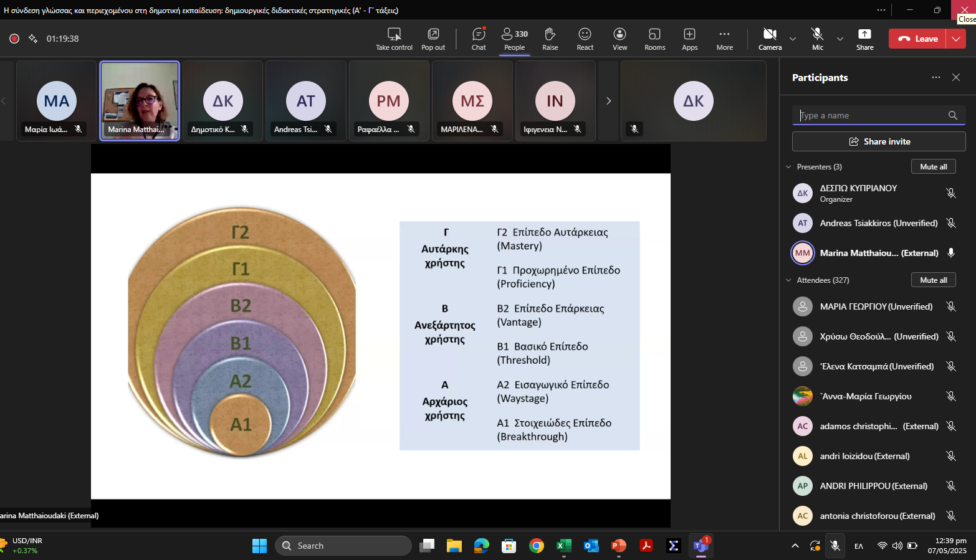This screenshot has width=976, height=560.
Task: Raise your hand in the meeting
Action: (x=550, y=39)
